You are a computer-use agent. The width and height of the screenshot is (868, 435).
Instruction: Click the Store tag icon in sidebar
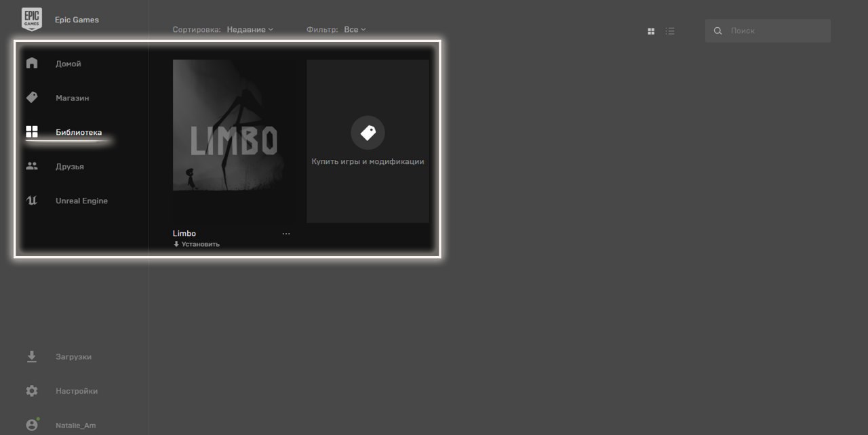pyautogui.click(x=32, y=98)
